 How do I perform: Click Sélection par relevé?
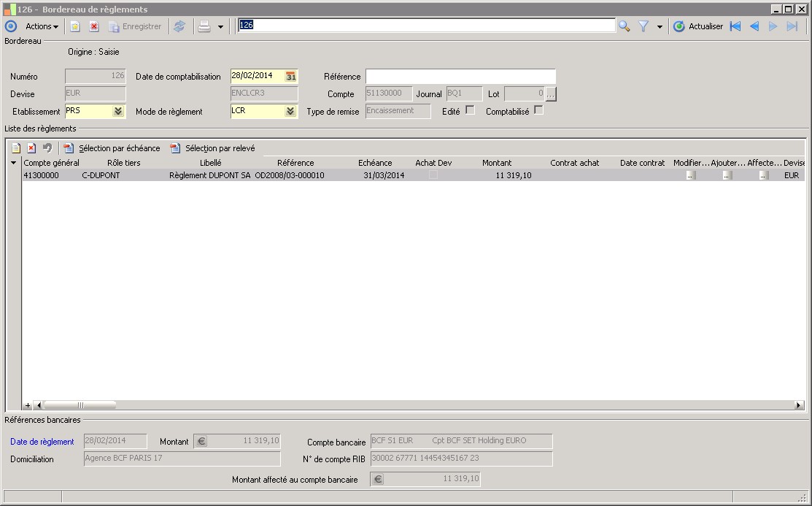(213, 148)
